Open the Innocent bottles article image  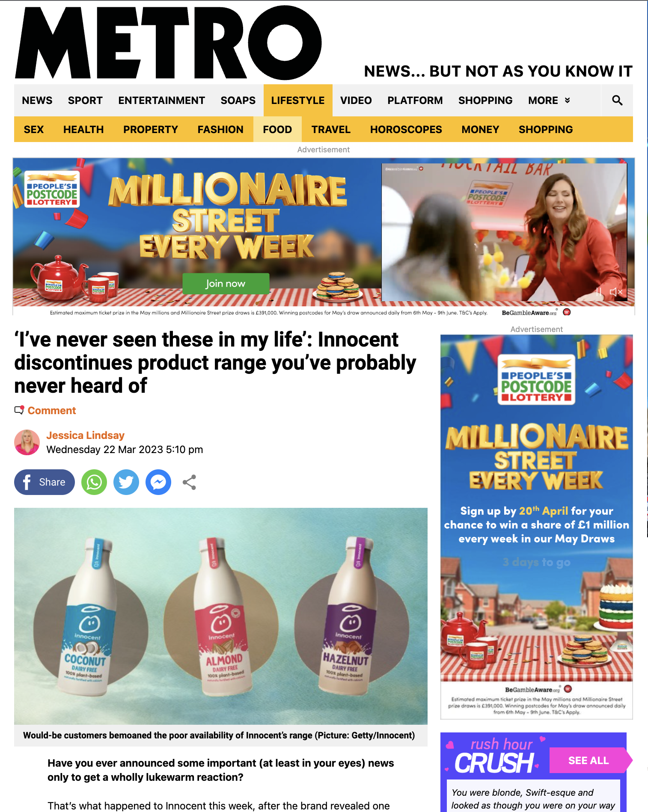click(221, 616)
